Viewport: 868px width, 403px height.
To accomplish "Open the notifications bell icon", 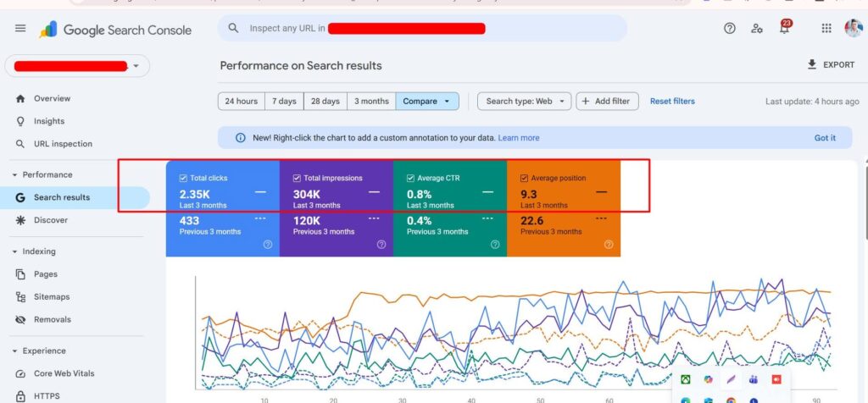I will (784, 29).
